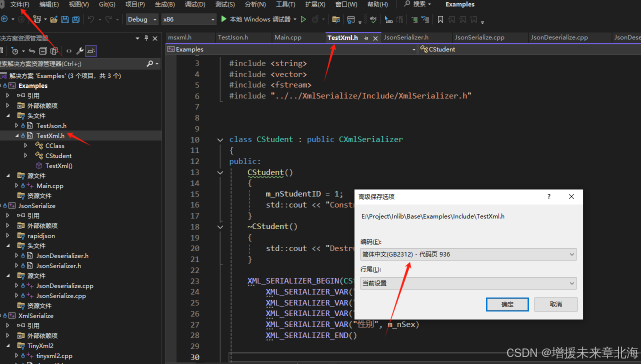This screenshot has width=641, height=364.
Task: Pin the Solution Explorer panel
Action: click(x=146, y=38)
